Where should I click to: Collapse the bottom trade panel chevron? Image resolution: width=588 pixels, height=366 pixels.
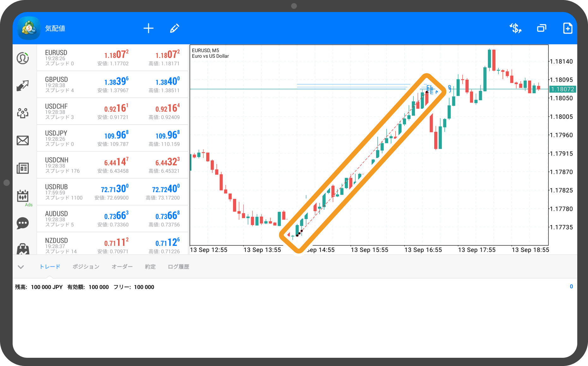point(21,267)
